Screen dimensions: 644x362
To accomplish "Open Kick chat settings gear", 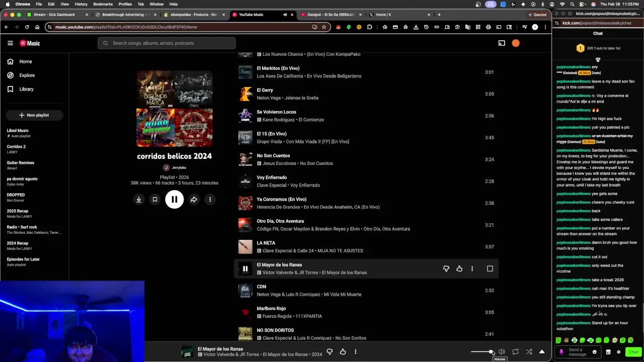I will 618,352.
